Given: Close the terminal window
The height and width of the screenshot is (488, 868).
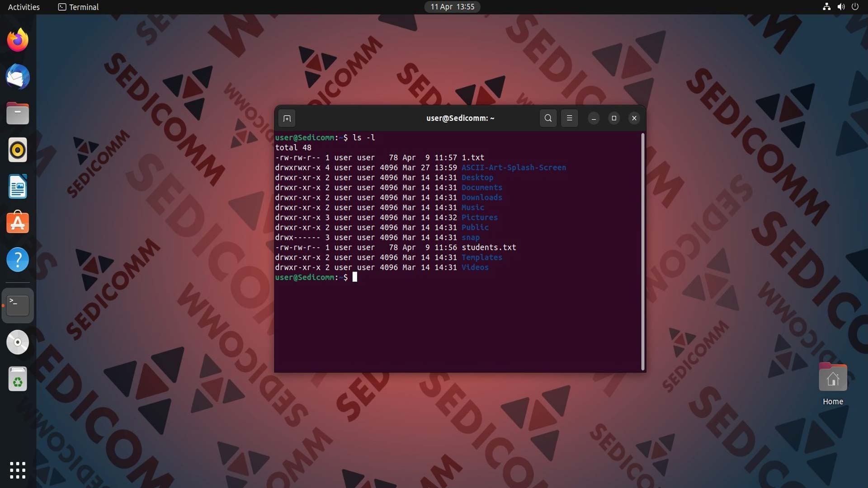Looking at the screenshot, I should pyautogui.click(x=634, y=118).
